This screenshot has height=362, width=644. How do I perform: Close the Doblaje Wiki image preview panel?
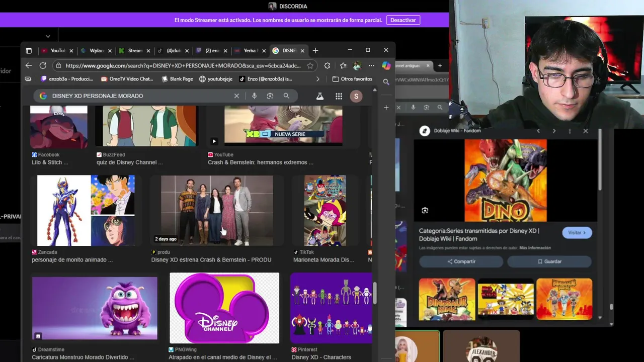[x=586, y=131]
